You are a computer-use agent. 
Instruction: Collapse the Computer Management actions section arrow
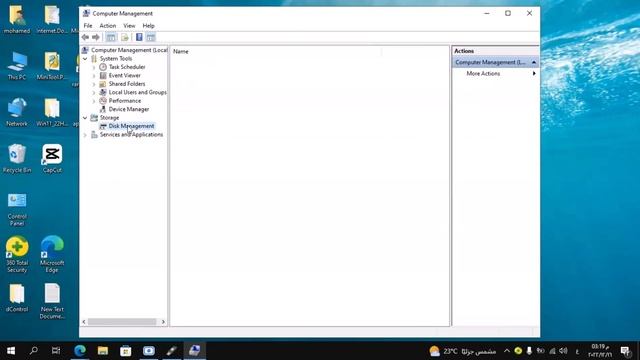(x=534, y=62)
